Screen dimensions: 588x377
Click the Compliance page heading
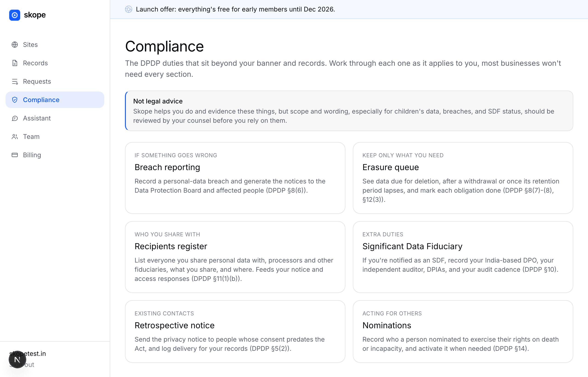(x=164, y=46)
